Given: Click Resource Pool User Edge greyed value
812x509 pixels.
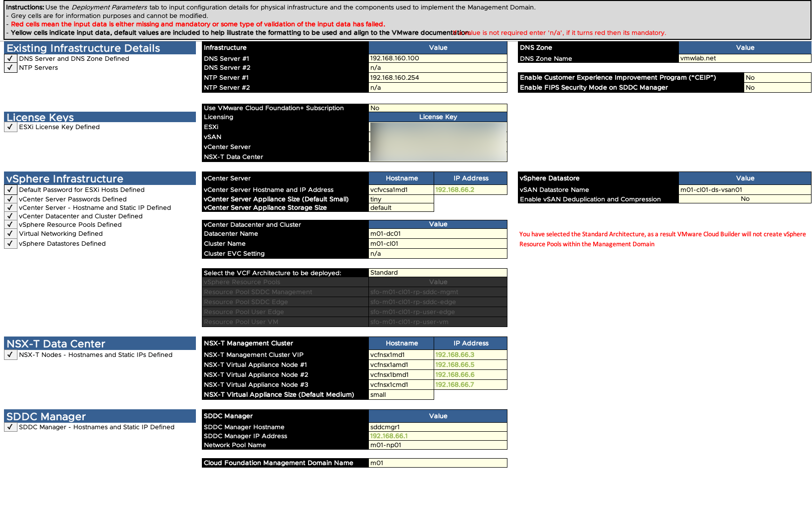Looking at the screenshot, I should tap(438, 312).
